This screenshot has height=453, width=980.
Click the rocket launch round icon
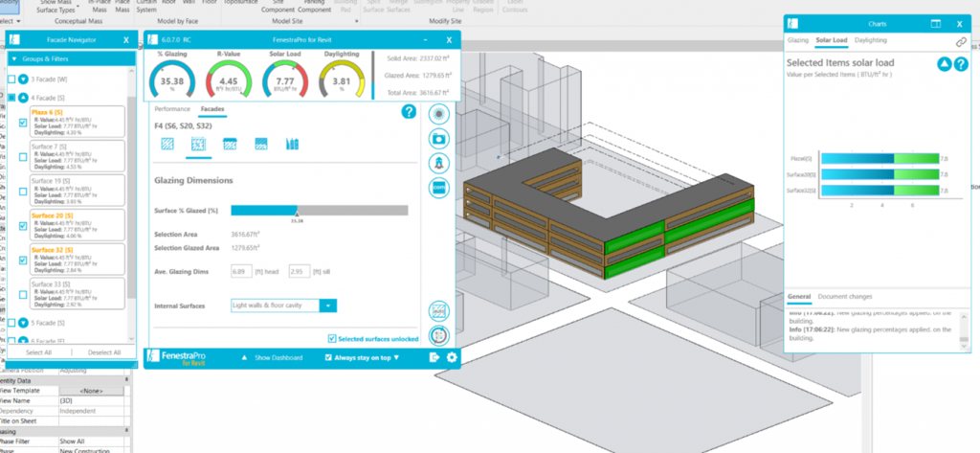439,163
